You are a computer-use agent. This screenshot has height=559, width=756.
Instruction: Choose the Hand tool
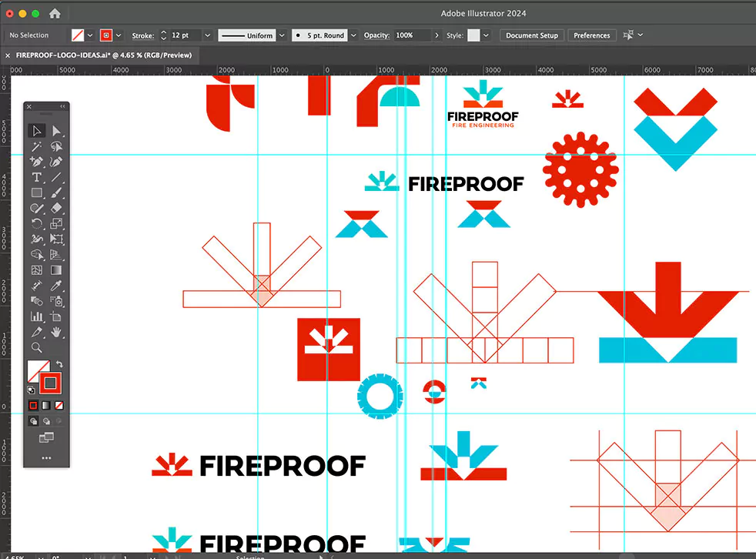pyautogui.click(x=56, y=332)
